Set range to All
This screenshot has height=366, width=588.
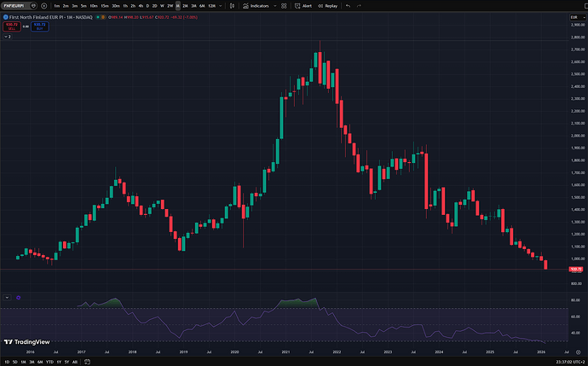tap(75, 362)
